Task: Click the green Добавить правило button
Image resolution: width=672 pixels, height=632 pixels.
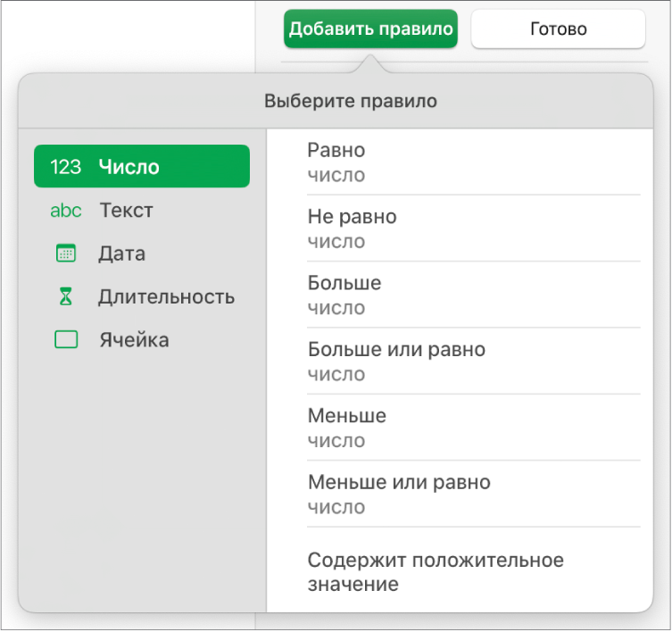Action: (370, 29)
